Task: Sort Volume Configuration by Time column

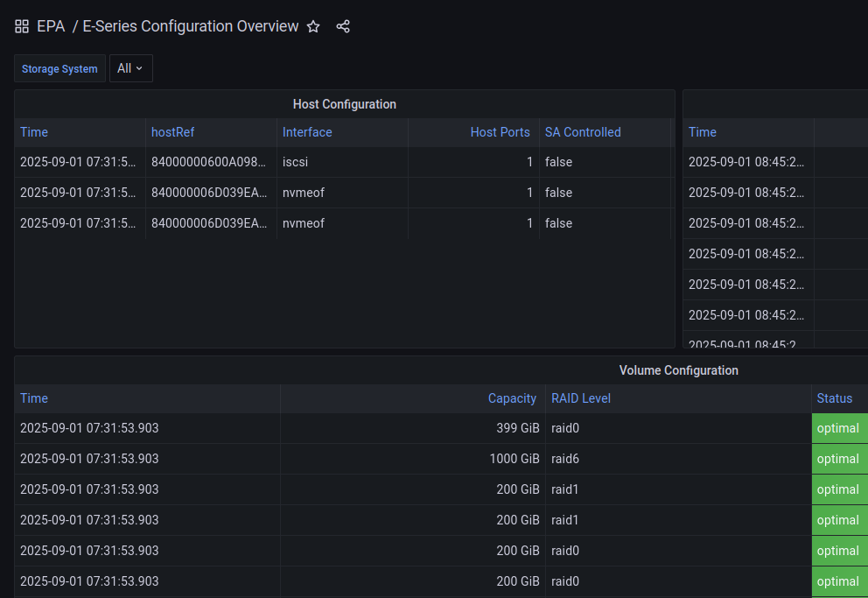Action: (34, 398)
